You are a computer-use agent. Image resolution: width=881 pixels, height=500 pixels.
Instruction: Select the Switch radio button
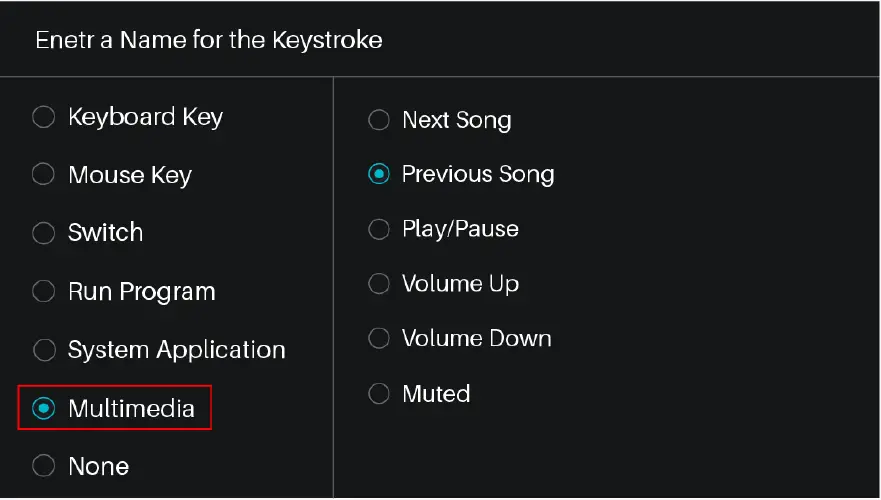43,233
